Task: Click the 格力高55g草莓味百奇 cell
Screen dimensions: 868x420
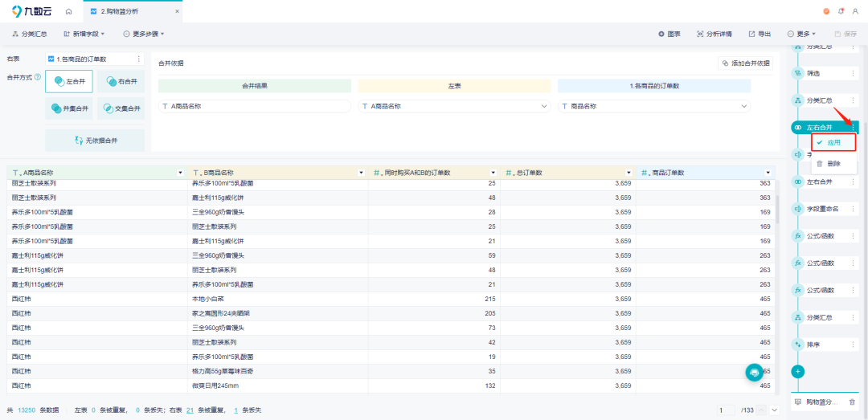Action: (x=278, y=371)
